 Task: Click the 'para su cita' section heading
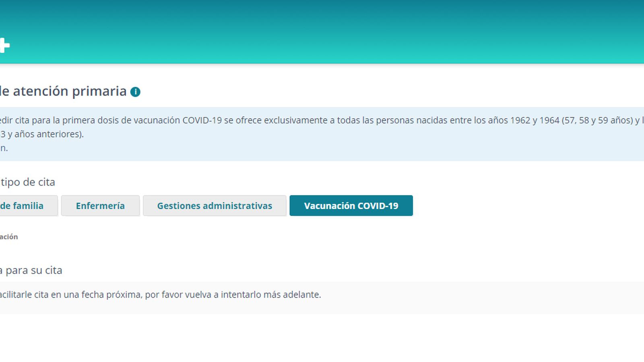click(x=30, y=270)
